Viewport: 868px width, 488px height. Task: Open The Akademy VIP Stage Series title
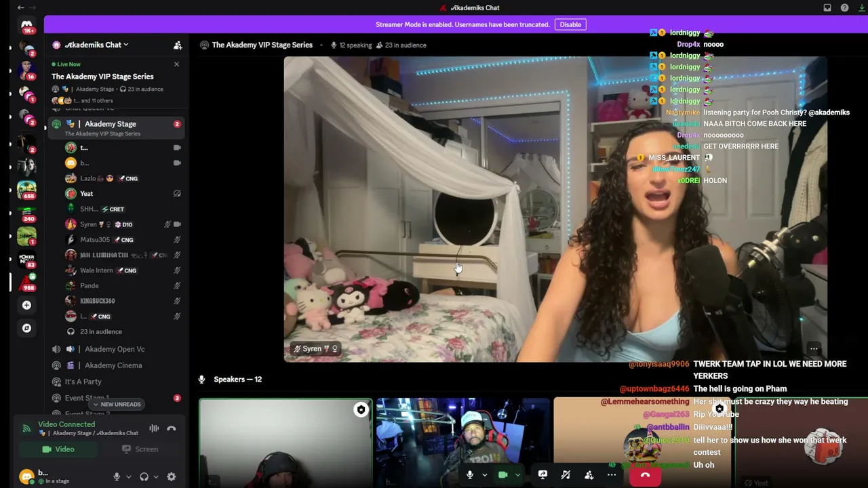click(x=262, y=45)
